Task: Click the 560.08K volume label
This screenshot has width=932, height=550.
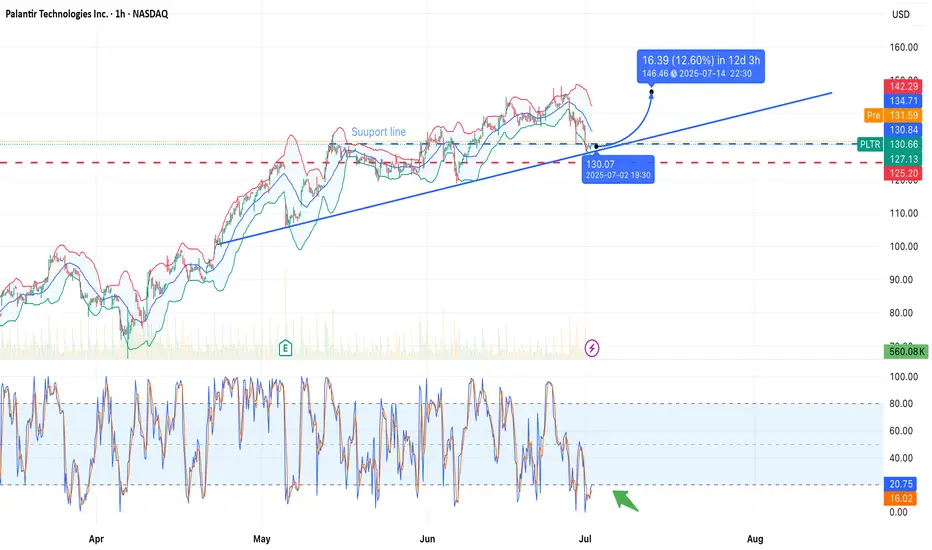Action: (905, 351)
